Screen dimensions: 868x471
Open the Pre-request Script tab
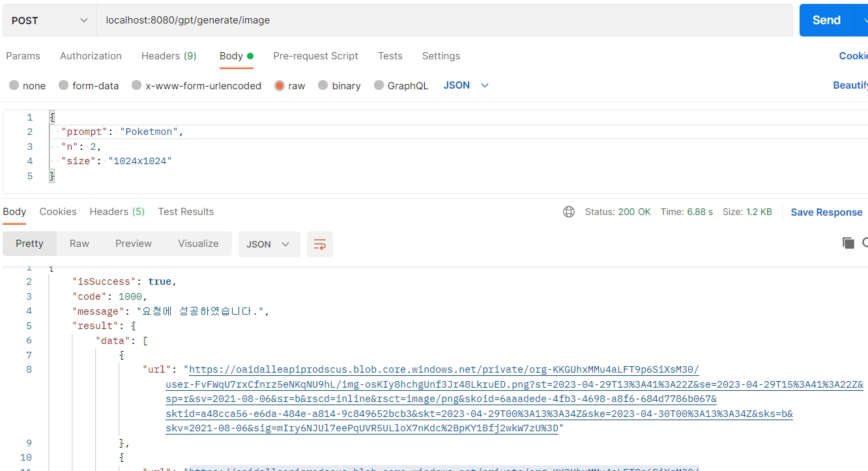pos(315,56)
